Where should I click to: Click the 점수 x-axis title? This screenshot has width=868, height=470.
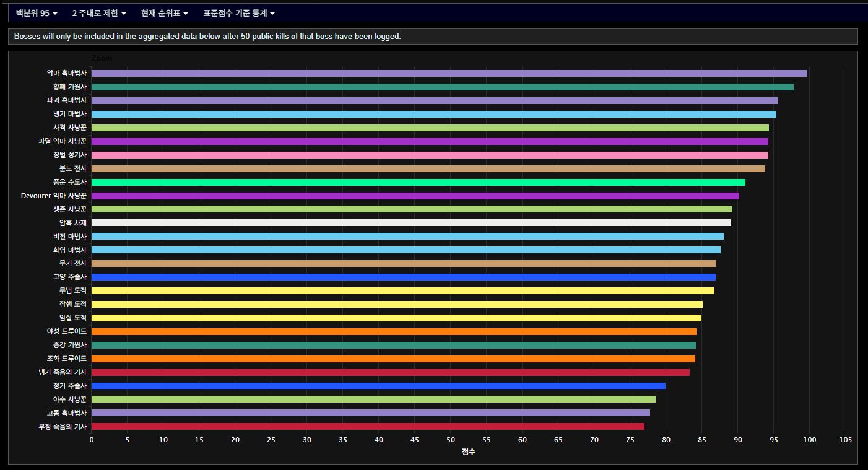[x=468, y=452]
